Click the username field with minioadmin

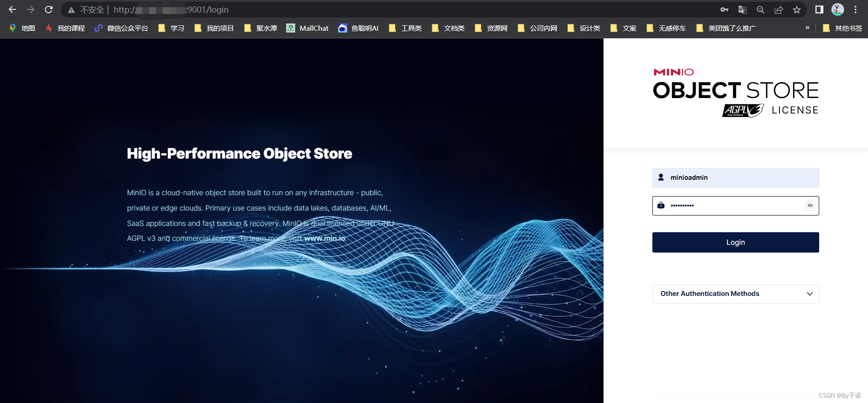pos(736,178)
